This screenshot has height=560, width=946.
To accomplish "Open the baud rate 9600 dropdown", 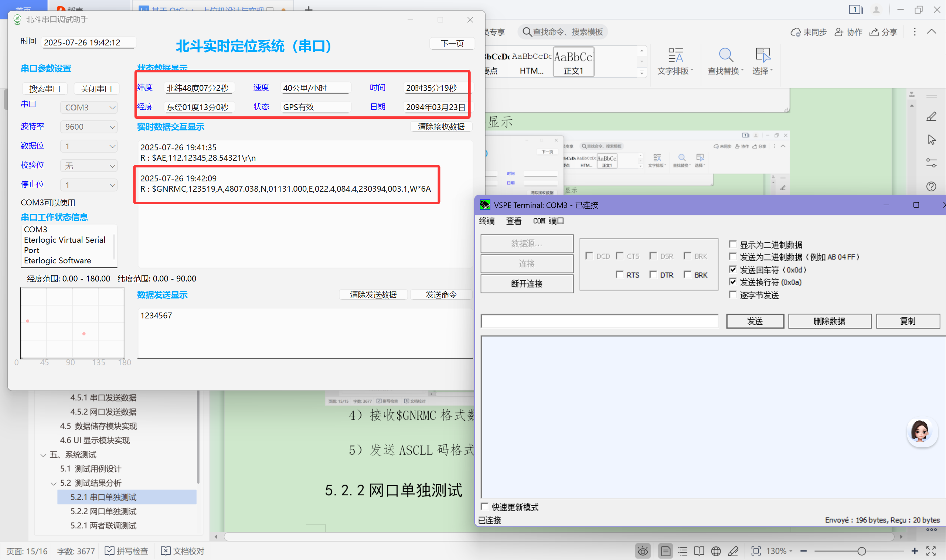I will pos(89,127).
